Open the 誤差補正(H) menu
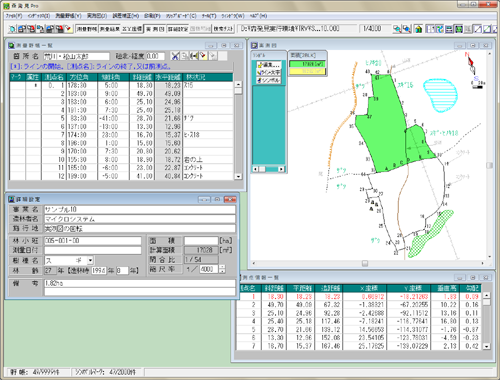The height and width of the screenshot is (380, 500). 125,16
